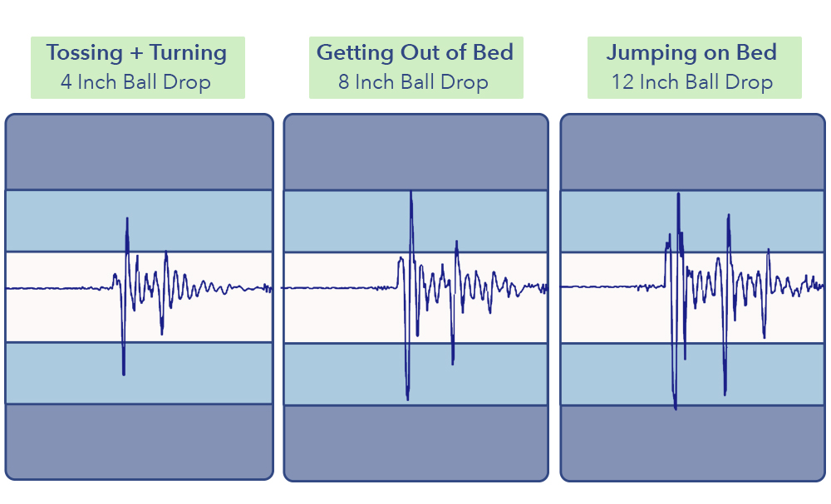831x504 pixels.
Task: Click the second tall peak in the Jumping on Bed chart
Action: (729, 216)
